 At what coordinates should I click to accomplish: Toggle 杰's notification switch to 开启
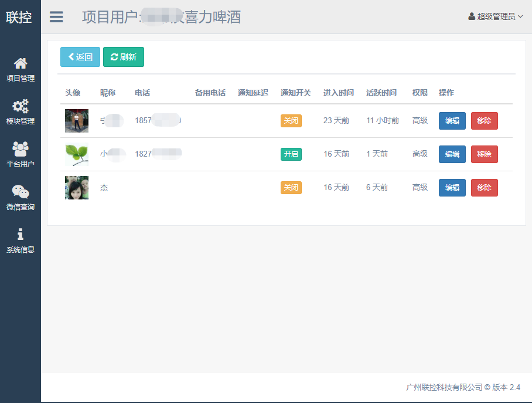pos(291,187)
